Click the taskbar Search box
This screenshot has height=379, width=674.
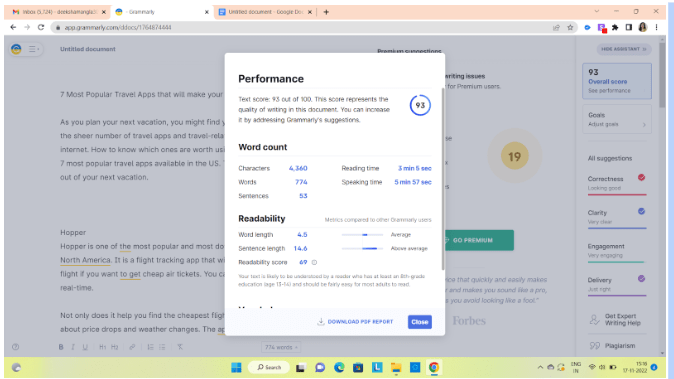coord(269,367)
